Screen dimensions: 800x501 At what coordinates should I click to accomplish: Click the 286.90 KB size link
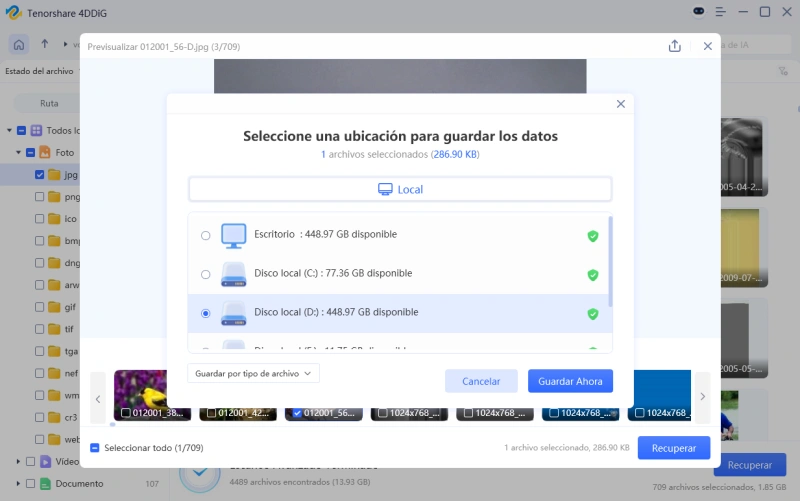coord(455,154)
